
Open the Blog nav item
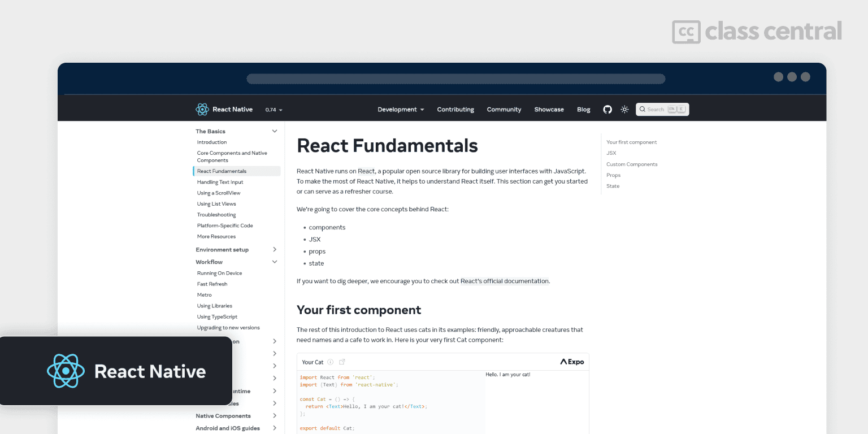(584, 110)
